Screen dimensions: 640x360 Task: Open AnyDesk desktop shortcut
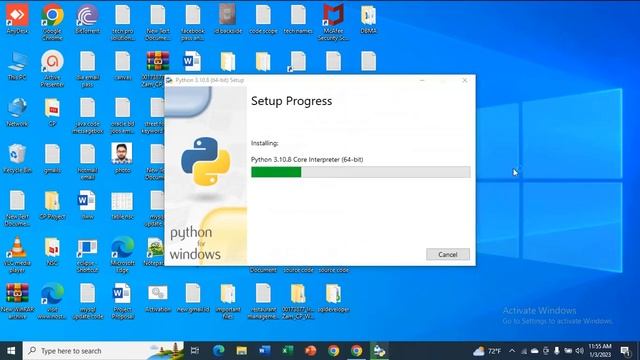coord(17,19)
